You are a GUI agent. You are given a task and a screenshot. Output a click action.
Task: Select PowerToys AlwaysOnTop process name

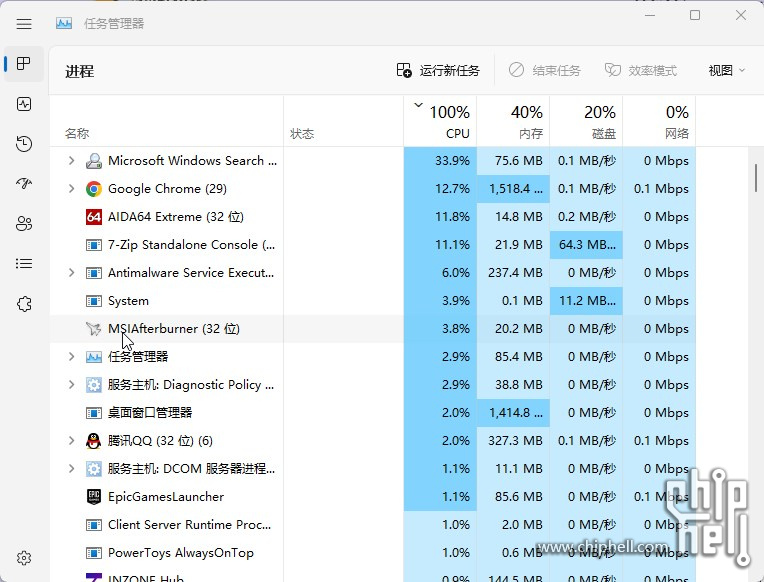pos(181,553)
